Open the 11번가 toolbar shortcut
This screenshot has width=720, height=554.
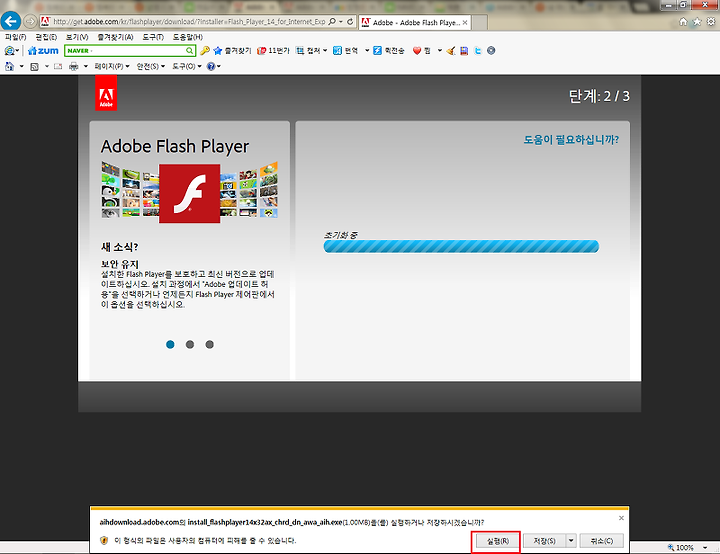[273, 51]
